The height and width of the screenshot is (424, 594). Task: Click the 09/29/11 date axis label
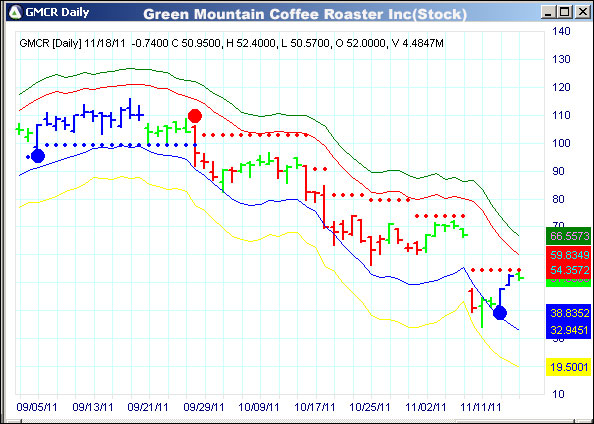click(x=204, y=407)
